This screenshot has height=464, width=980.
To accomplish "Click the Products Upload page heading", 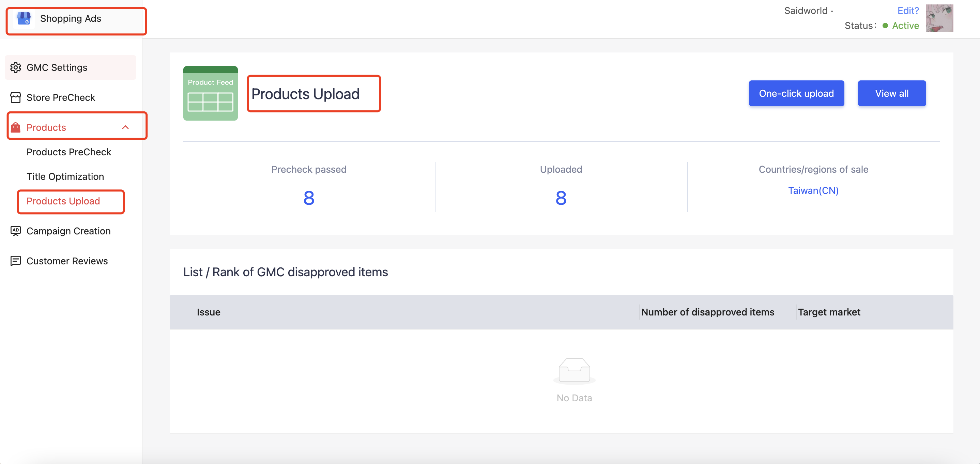I will click(x=306, y=94).
